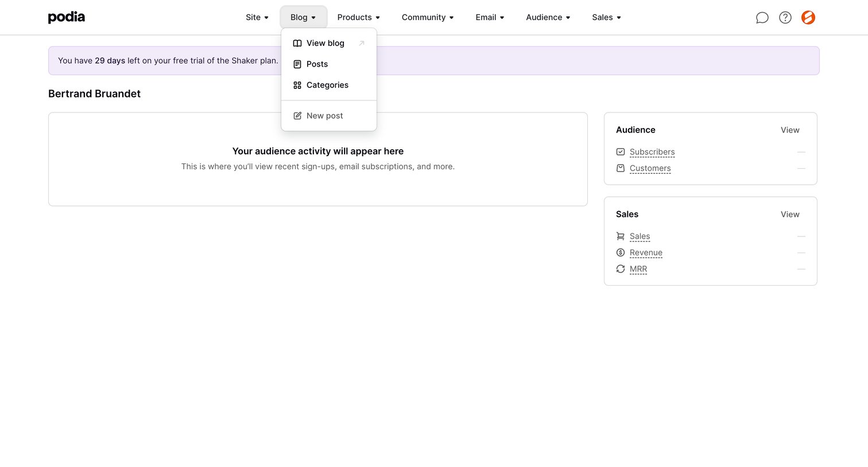This screenshot has height=467, width=868.
Task: Open the help question mark icon
Action: [x=785, y=18]
